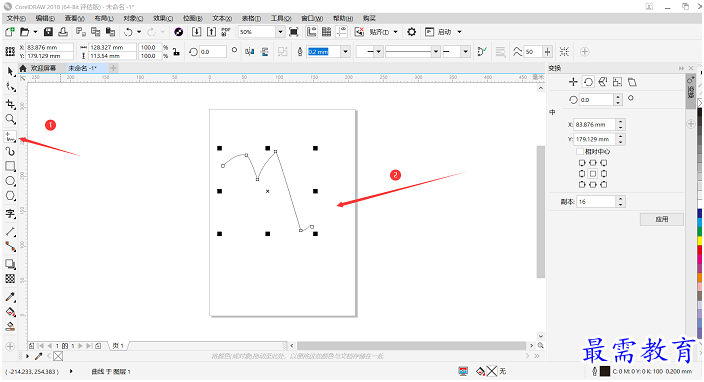Open the Options gear icon
The height and width of the screenshot is (382, 704).
[x=411, y=32]
